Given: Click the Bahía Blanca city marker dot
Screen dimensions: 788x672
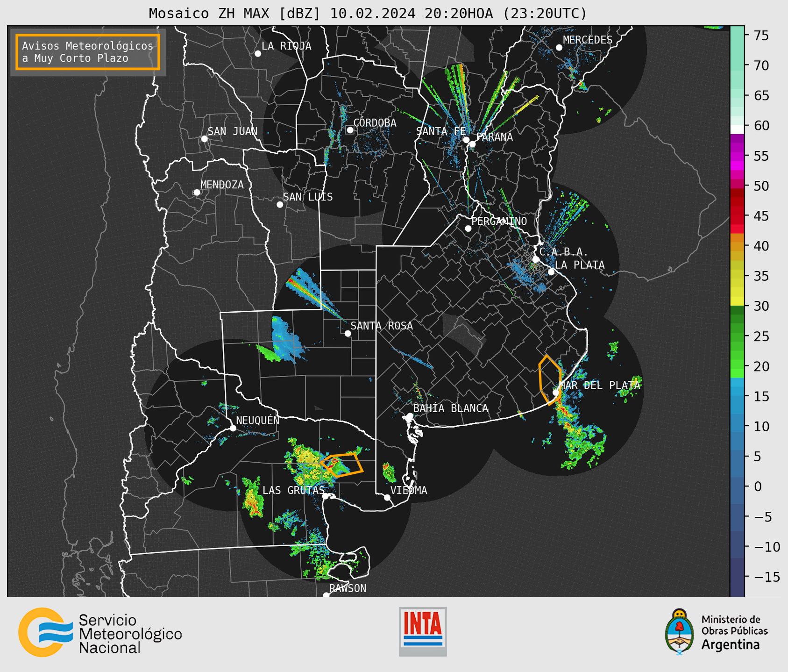Looking at the screenshot, I should [410, 416].
